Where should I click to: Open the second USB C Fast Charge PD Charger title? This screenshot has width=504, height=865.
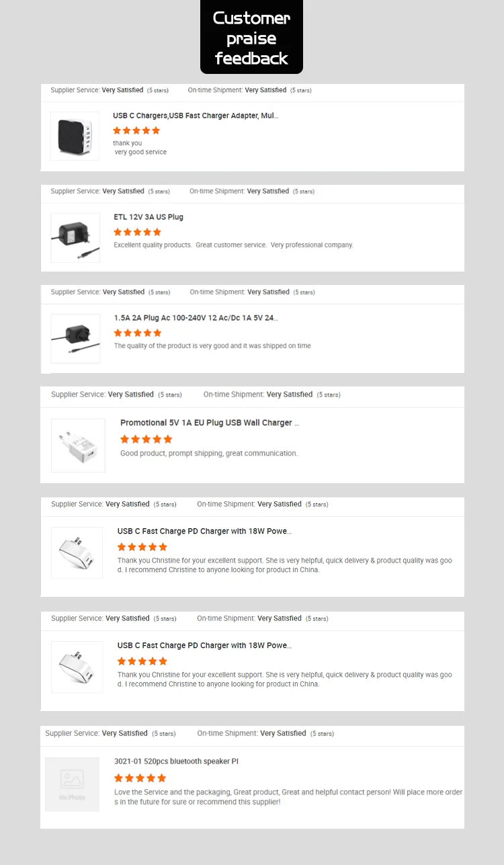[x=204, y=645]
